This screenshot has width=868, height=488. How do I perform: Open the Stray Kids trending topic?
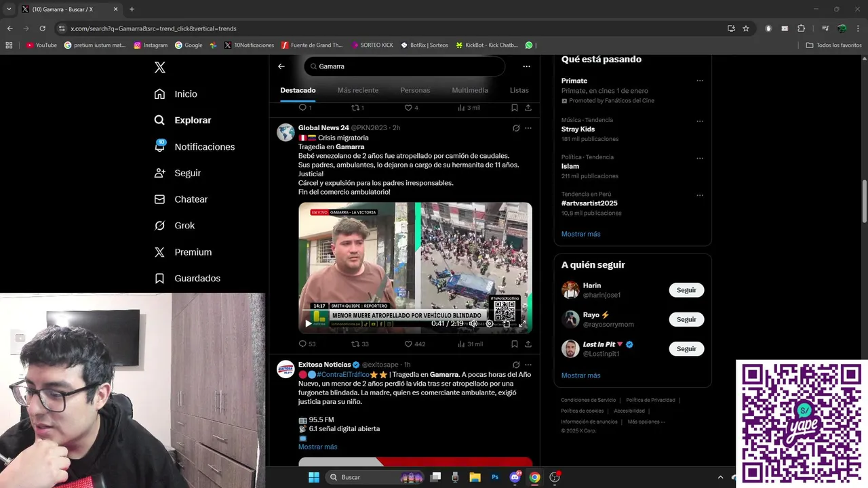pos(578,129)
